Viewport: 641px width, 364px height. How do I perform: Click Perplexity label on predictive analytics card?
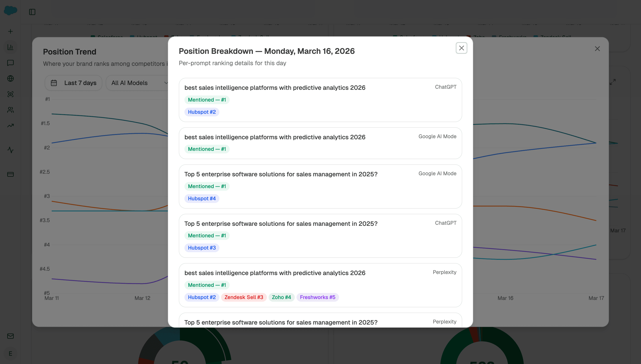pyautogui.click(x=445, y=272)
